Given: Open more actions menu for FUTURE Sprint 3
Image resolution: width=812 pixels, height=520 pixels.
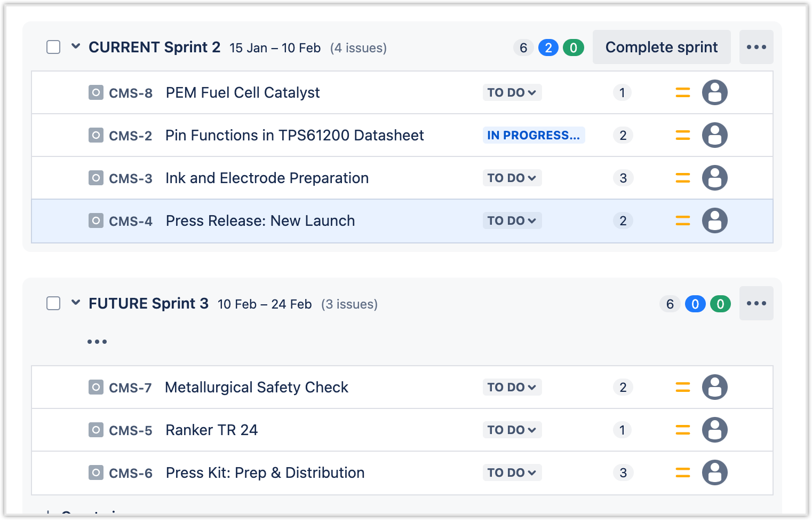Looking at the screenshot, I should 756,303.
